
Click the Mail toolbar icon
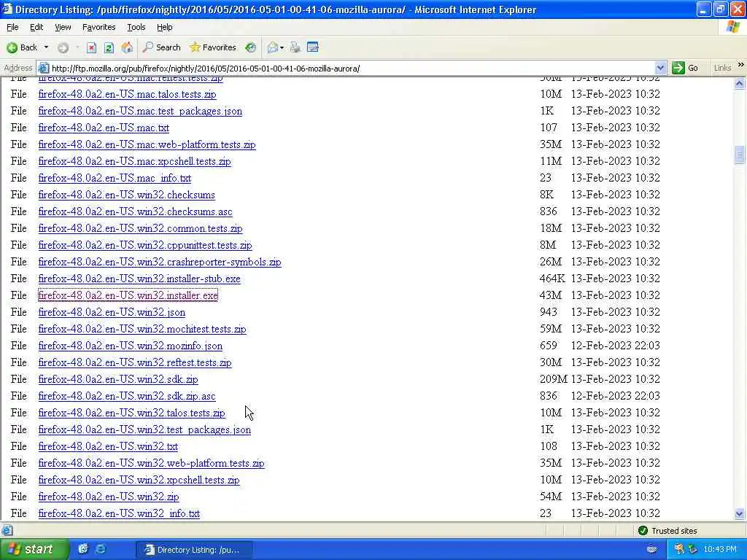[273, 47]
